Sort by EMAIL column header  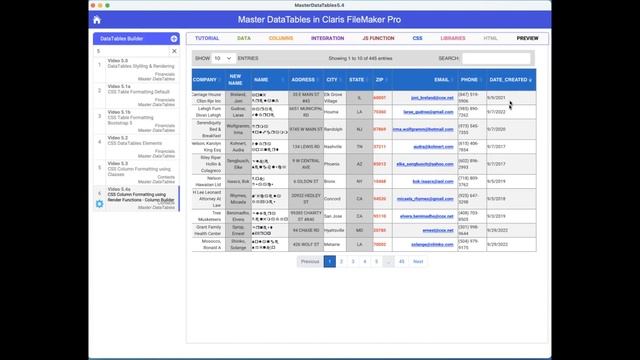pos(425,80)
